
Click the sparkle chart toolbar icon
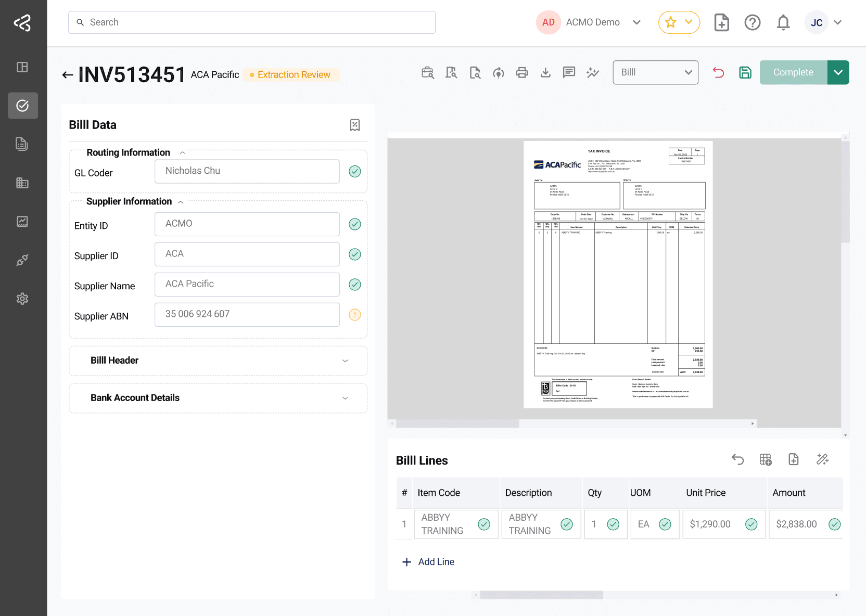point(593,72)
